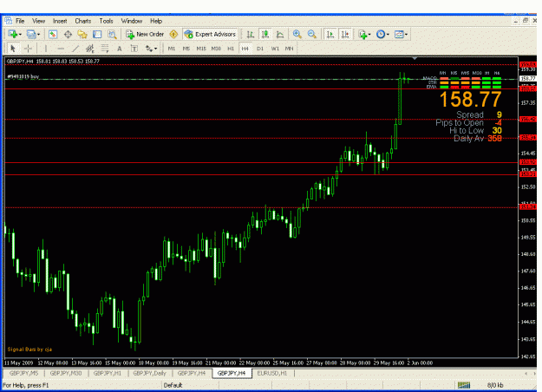This screenshot has height=392, width=542.
Task: Set timeframe to M1
Action: pos(172,49)
